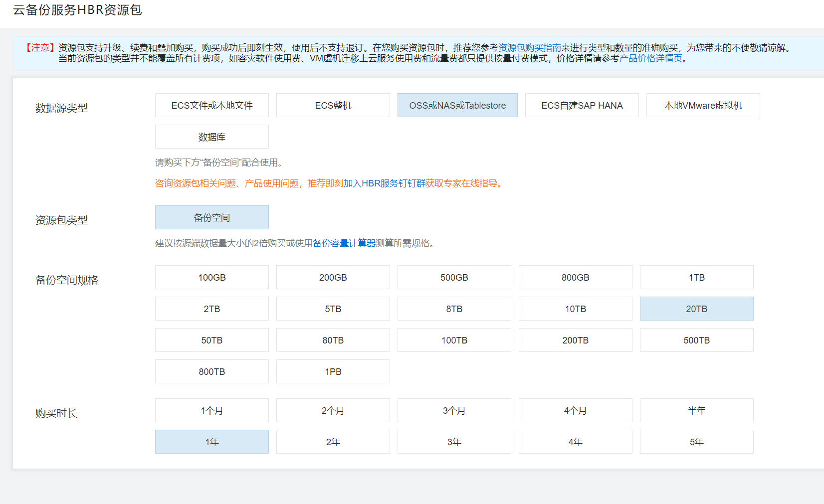Viewport: 824px width, 504px height.
Task: Set purchase duration to 2个月
Action: [x=333, y=410]
